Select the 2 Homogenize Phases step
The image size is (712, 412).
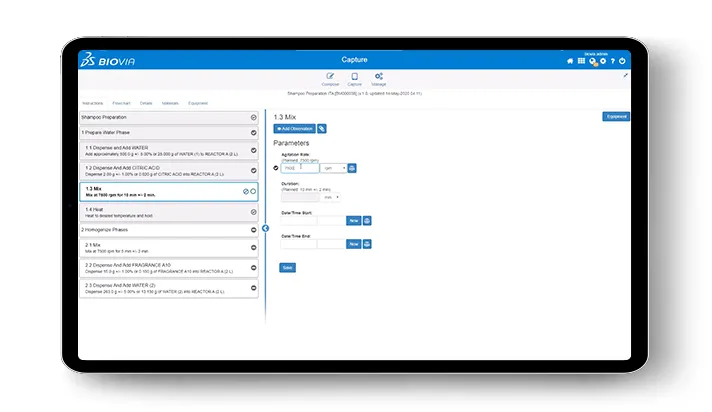169,230
